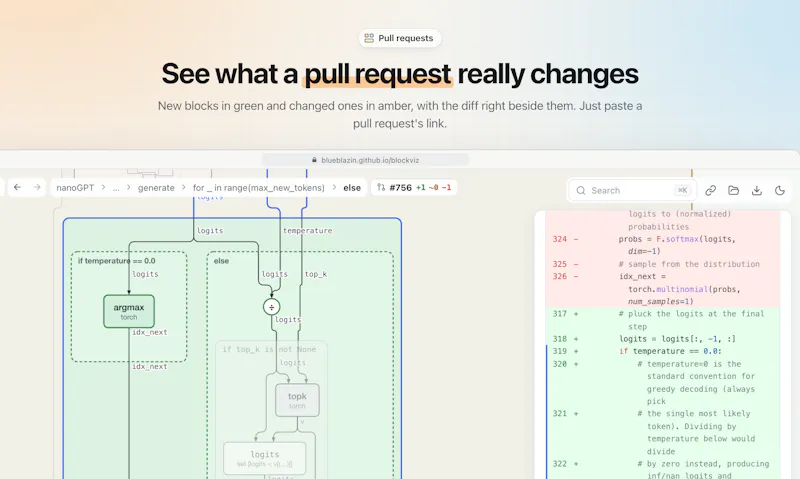Click the 'temperature' edge label
Image resolution: width=800 pixels, height=479 pixels.
click(x=308, y=231)
